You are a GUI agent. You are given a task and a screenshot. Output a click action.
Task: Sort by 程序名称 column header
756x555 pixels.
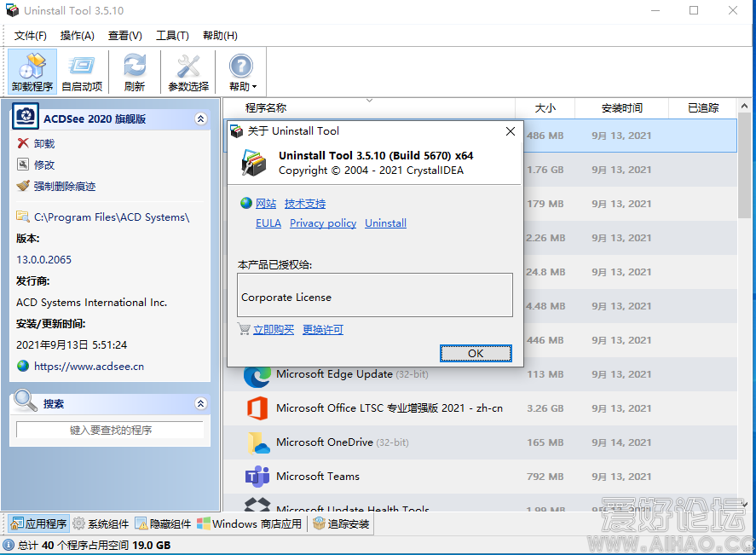pos(369,108)
